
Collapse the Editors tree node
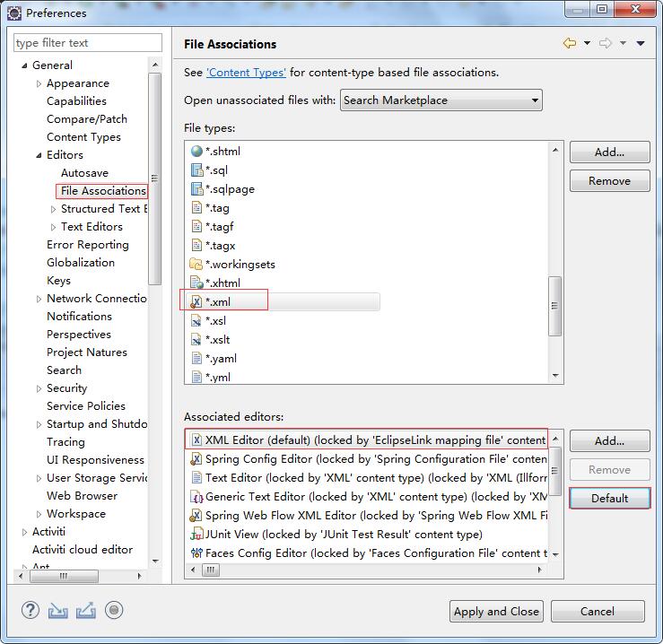click(x=39, y=155)
